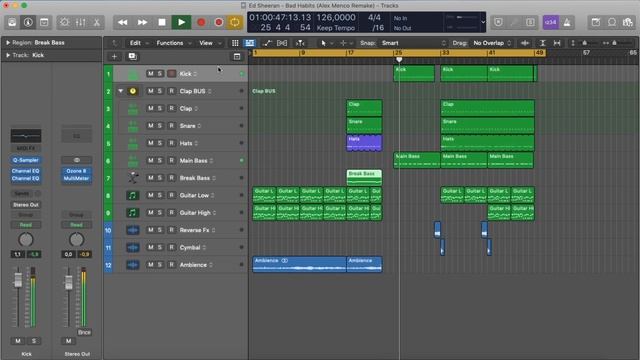640x360 pixels.
Task: Toggle horizontal auto zoom icon
Action: coord(557,43)
